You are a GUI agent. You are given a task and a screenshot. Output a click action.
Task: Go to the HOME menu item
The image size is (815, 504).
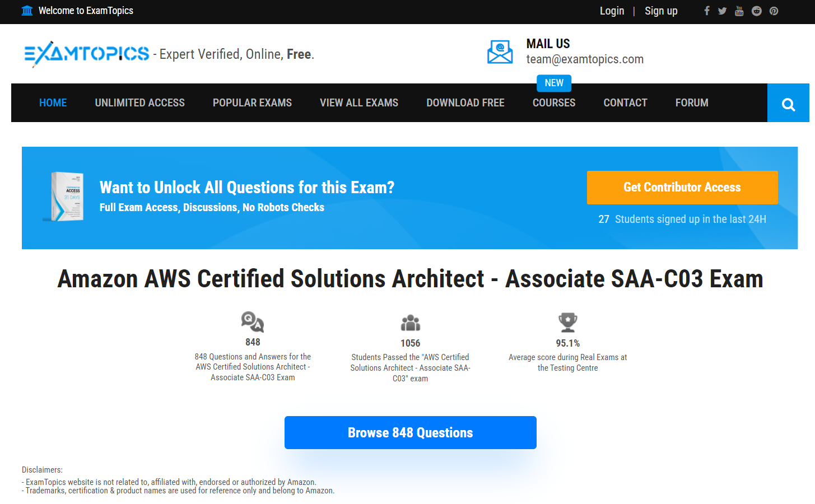(53, 103)
